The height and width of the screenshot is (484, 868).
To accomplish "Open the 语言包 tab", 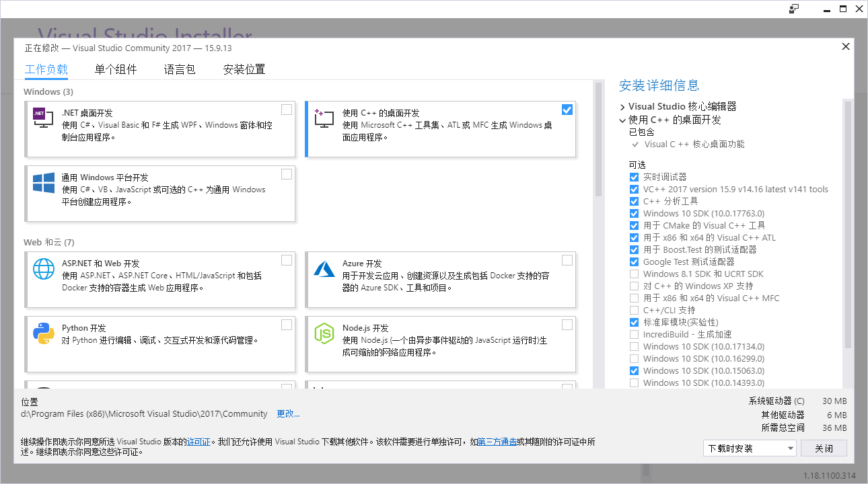I will pos(180,69).
